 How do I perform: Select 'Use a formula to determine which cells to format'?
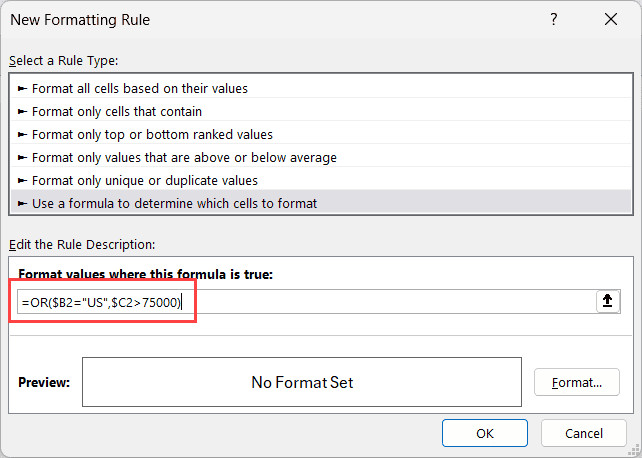click(174, 203)
